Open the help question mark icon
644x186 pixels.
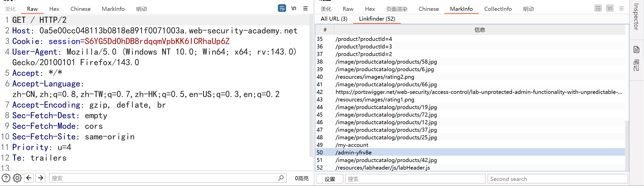6,178
